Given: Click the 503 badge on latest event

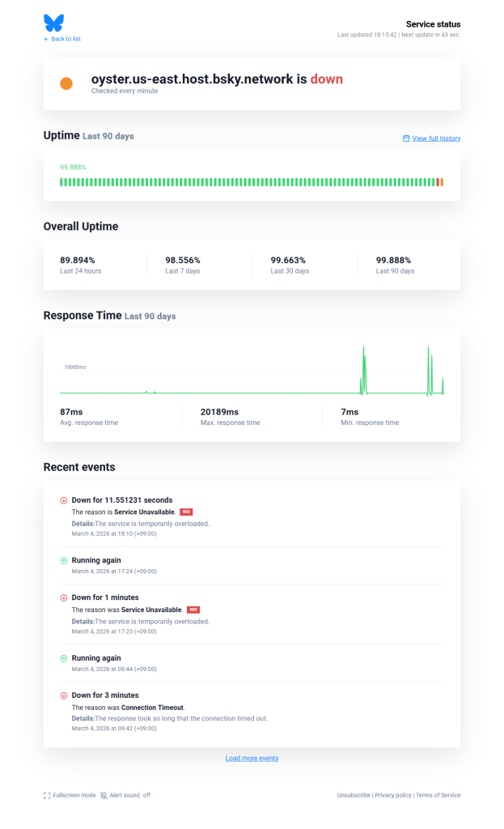Looking at the screenshot, I should click(186, 512).
